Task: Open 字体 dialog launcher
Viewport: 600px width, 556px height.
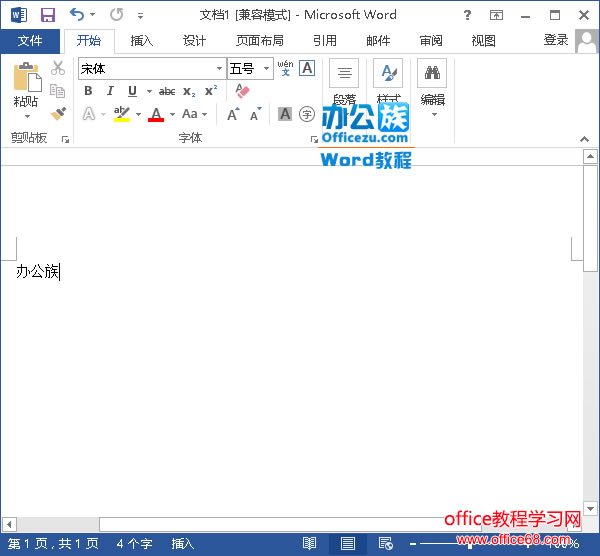Action: point(314,139)
